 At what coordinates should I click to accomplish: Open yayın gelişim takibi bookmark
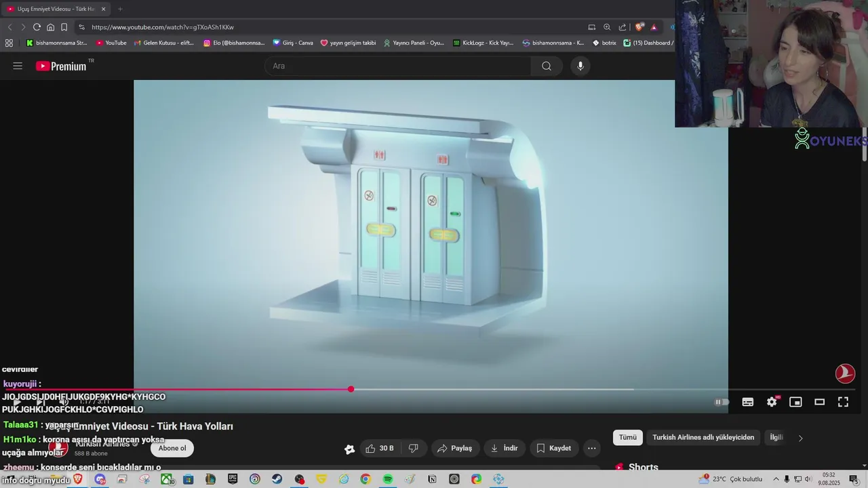pyautogui.click(x=348, y=43)
